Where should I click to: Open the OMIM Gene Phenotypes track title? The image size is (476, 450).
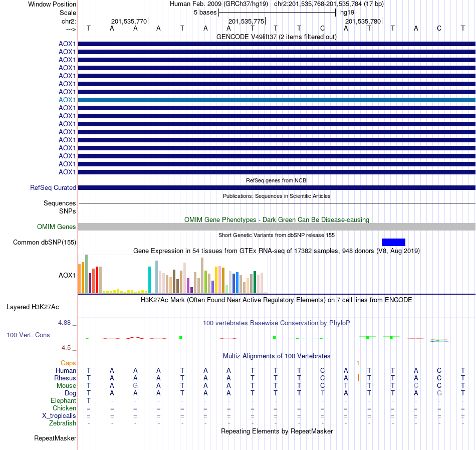pyautogui.click(x=277, y=219)
